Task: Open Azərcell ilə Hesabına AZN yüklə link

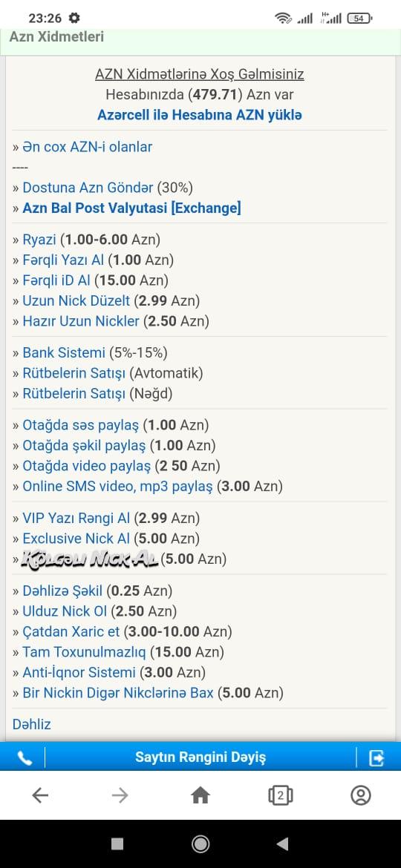Action: click(x=200, y=115)
